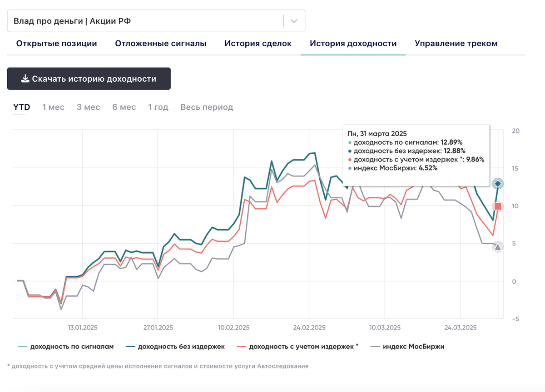This screenshot has width=545, height=392.
Task: Open the strategy selector dropdown chevron
Action: coord(293,20)
